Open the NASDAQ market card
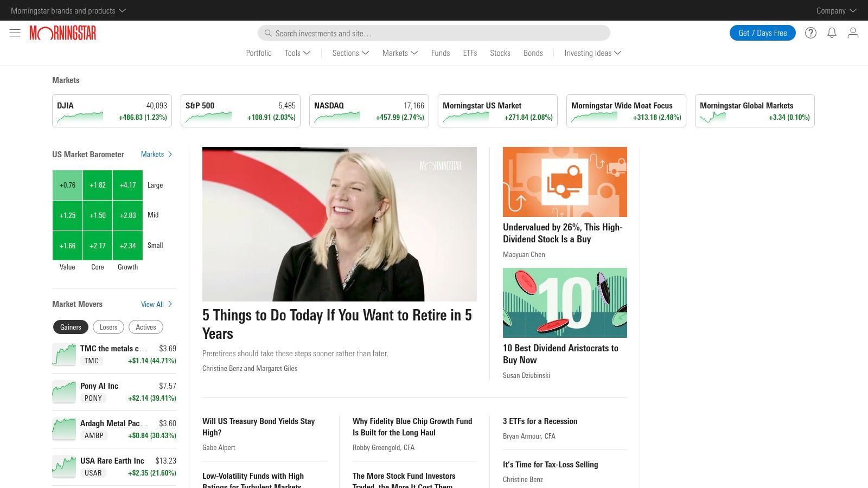This screenshot has width=868, height=488. (369, 111)
